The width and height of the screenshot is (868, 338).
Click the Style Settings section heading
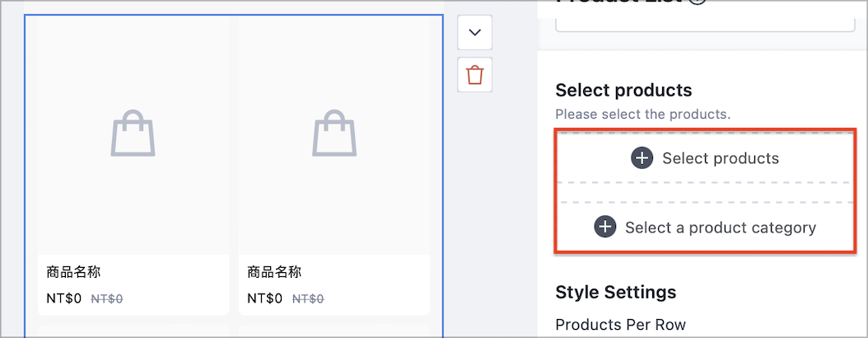[615, 292]
